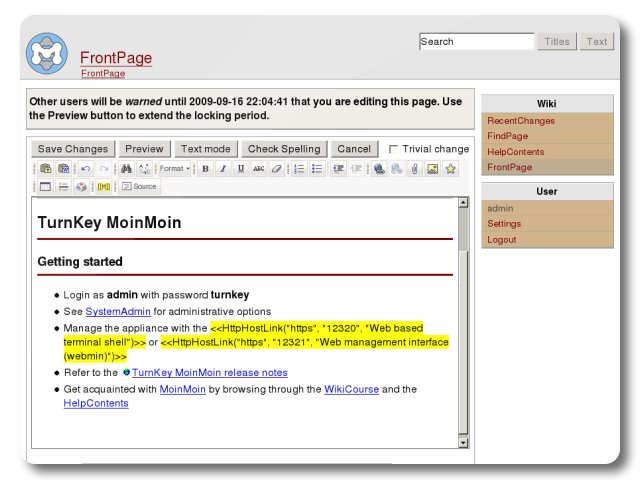Click the Bold formatting icon
Screen dimensions: 640x480
(x=204, y=169)
